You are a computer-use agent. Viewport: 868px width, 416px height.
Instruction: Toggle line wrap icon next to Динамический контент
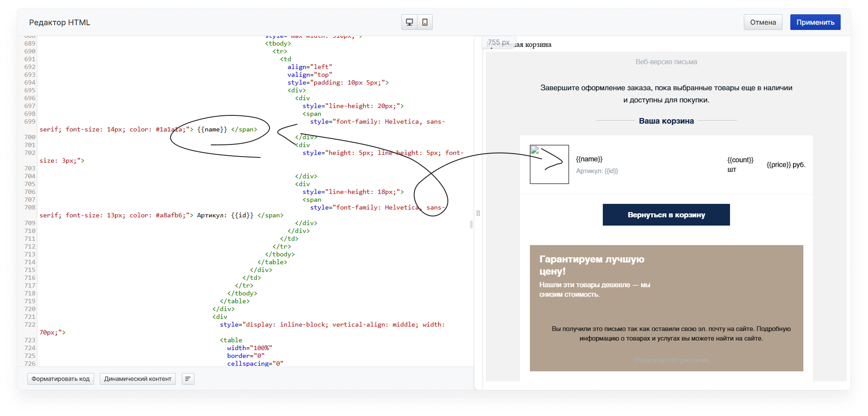tap(188, 379)
